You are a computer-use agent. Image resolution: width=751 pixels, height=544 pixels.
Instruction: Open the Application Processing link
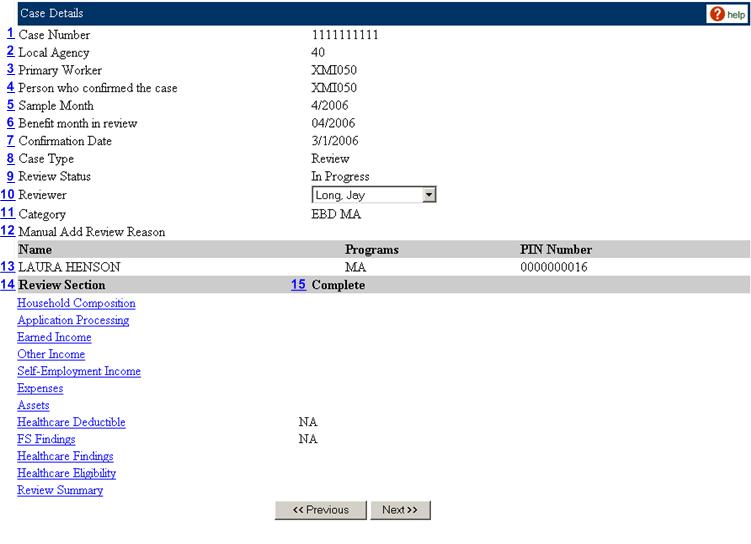click(x=73, y=320)
